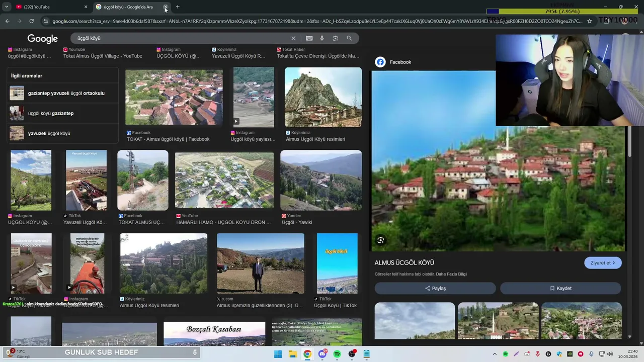The width and height of the screenshot is (644, 362).
Task: Click the microphone tray icon
Action: pyautogui.click(x=591, y=354)
